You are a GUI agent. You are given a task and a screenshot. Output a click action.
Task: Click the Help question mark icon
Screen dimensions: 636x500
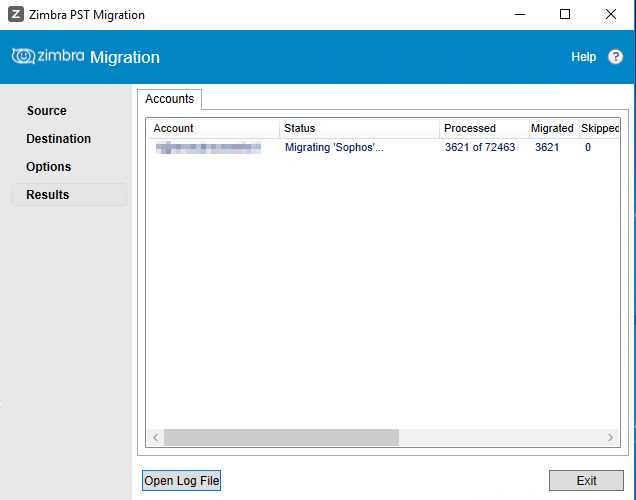(x=615, y=57)
